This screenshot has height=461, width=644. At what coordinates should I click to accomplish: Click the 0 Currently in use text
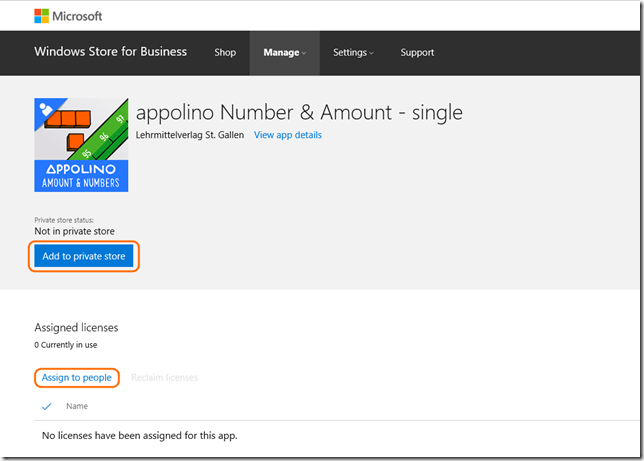pos(66,345)
